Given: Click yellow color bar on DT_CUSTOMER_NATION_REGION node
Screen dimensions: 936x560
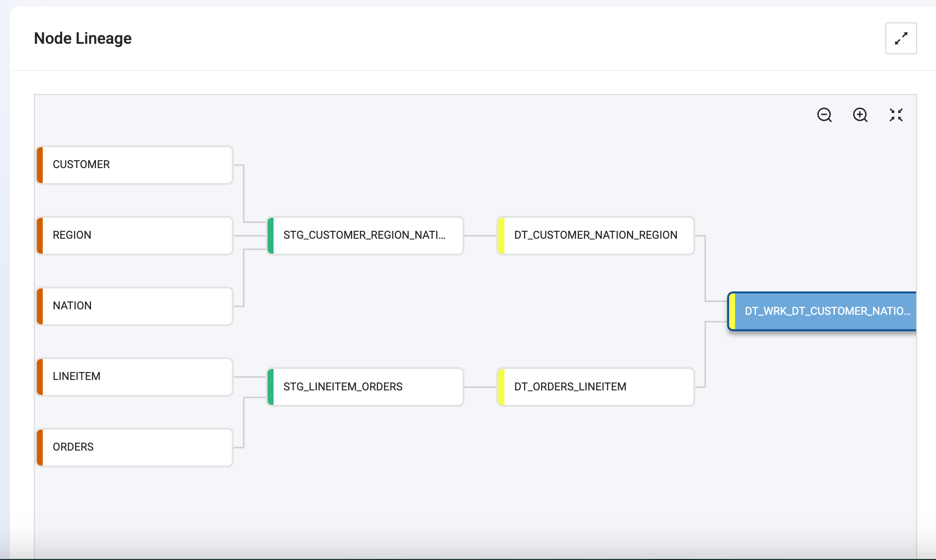Looking at the screenshot, I should point(501,235).
